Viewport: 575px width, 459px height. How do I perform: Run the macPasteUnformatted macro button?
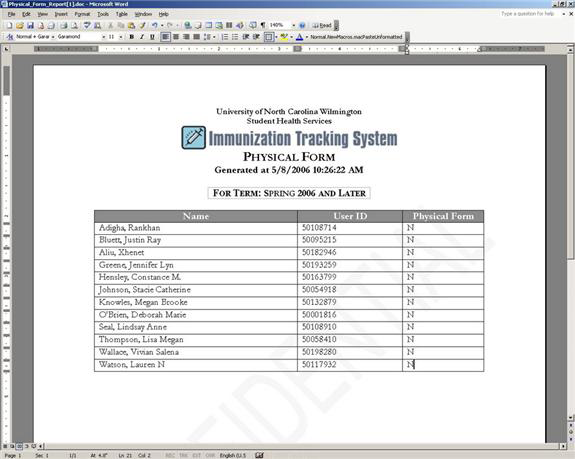click(356, 37)
